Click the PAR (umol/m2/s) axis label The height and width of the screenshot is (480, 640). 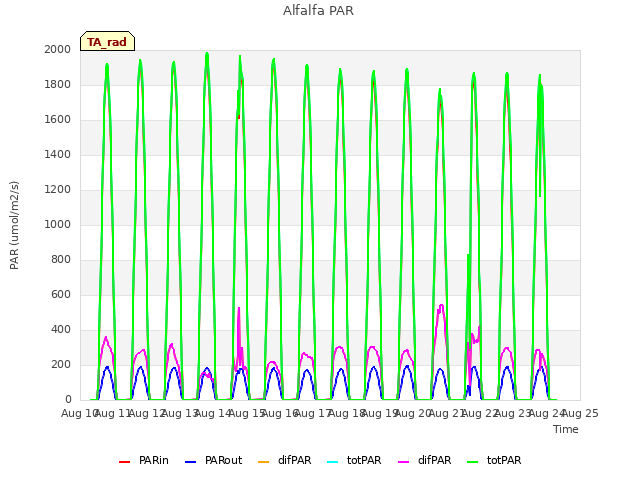click(14, 225)
